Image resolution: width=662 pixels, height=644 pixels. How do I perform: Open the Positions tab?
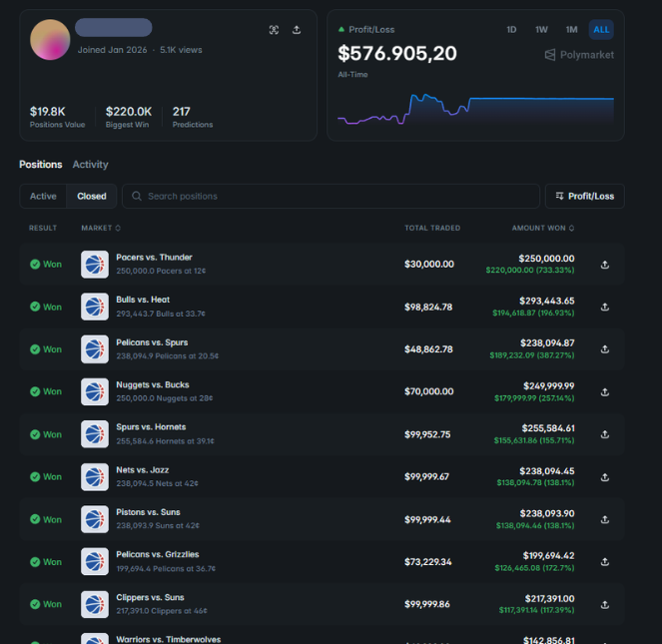pos(41,165)
